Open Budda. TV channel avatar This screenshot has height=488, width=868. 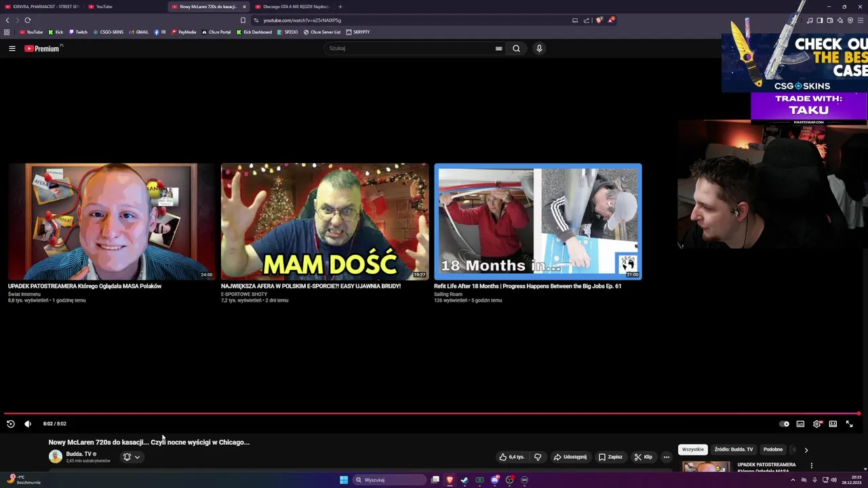click(x=56, y=457)
